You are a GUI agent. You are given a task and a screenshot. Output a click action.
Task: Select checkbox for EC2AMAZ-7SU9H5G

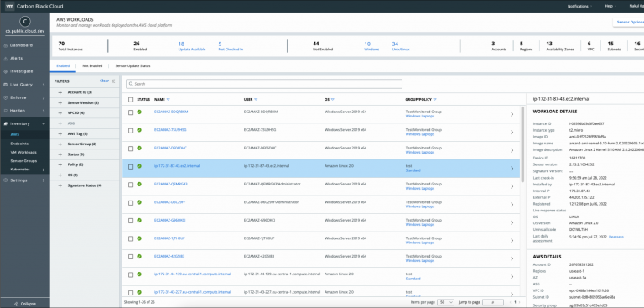click(x=131, y=131)
